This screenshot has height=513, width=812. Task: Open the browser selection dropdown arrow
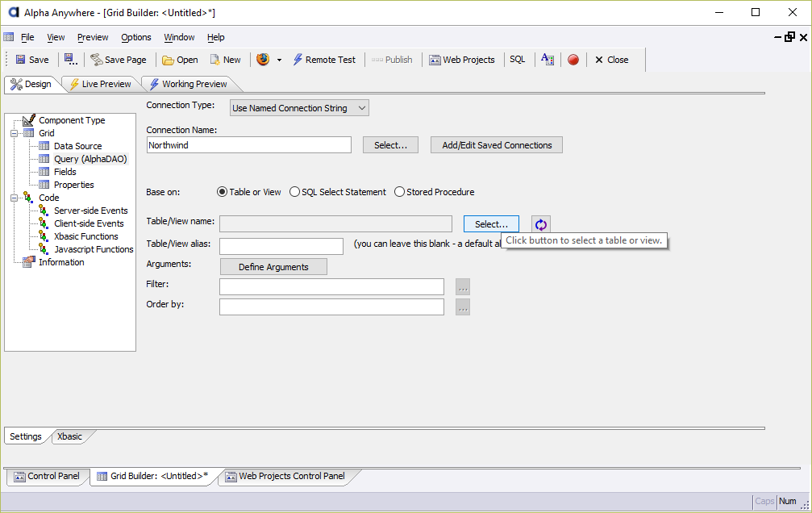point(279,60)
